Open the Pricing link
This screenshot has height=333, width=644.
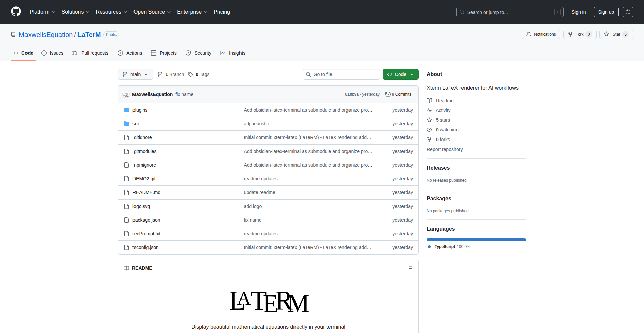point(222,12)
